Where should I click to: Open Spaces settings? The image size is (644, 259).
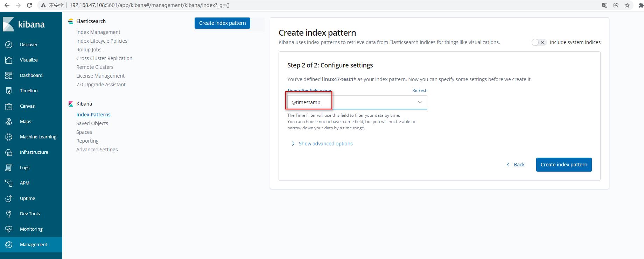(84, 132)
